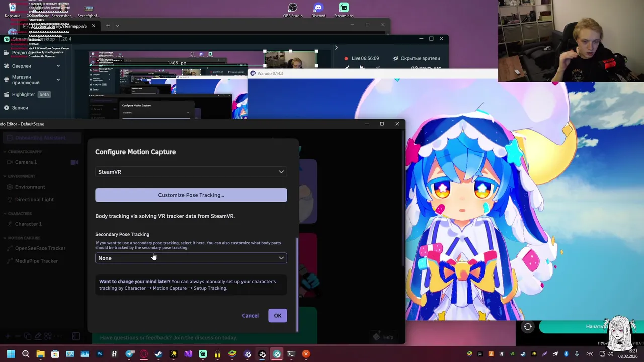Open Streamlabs desktop shortcut
This screenshot has height=362, width=644.
click(x=344, y=10)
